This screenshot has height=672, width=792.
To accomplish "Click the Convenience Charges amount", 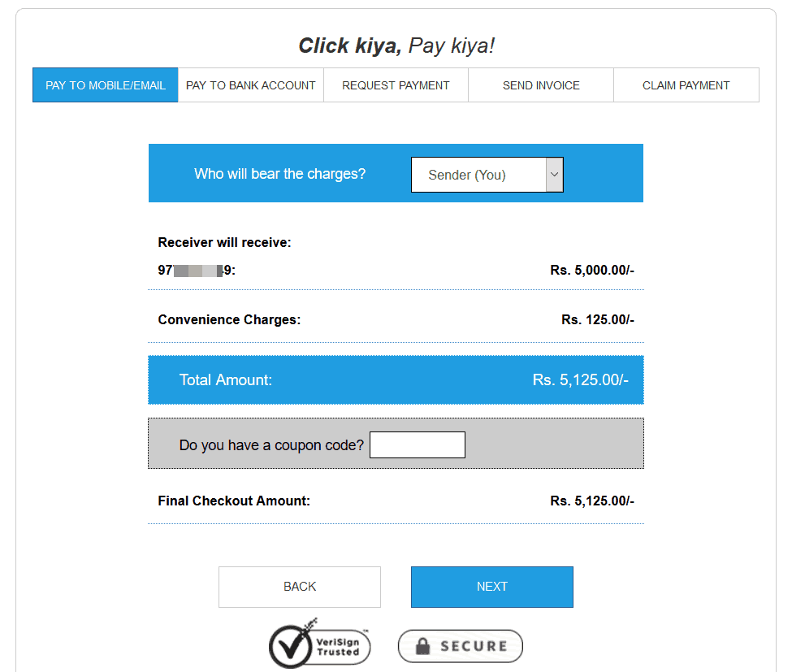I will tap(597, 319).
